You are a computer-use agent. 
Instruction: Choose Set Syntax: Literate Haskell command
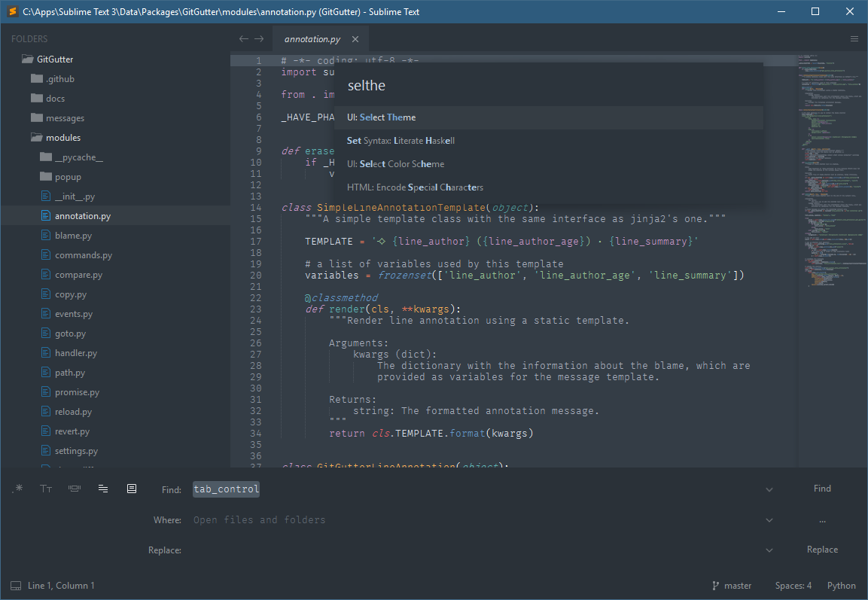pyautogui.click(x=549, y=141)
